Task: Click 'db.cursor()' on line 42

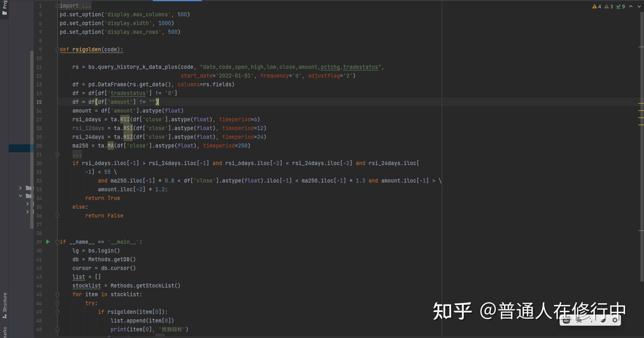Action: tap(118, 268)
